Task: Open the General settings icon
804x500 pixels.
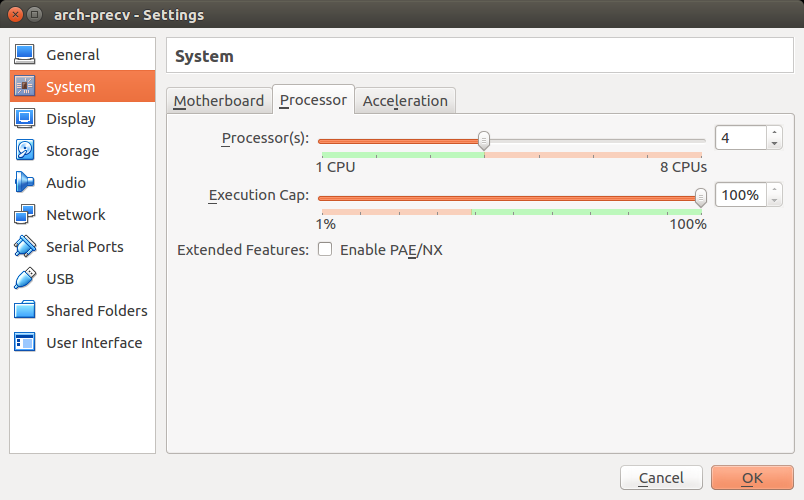Action: click(x=25, y=54)
